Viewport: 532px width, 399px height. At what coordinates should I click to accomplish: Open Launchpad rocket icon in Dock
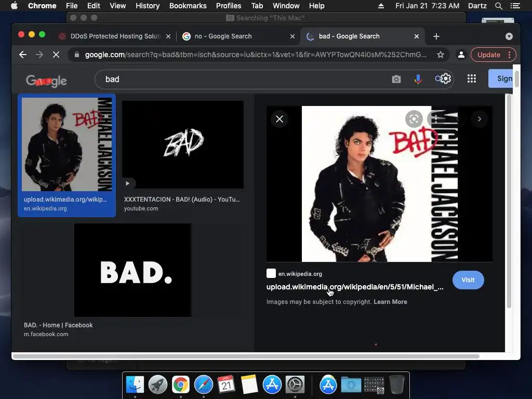pyautogui.click(x=158, y=385)
